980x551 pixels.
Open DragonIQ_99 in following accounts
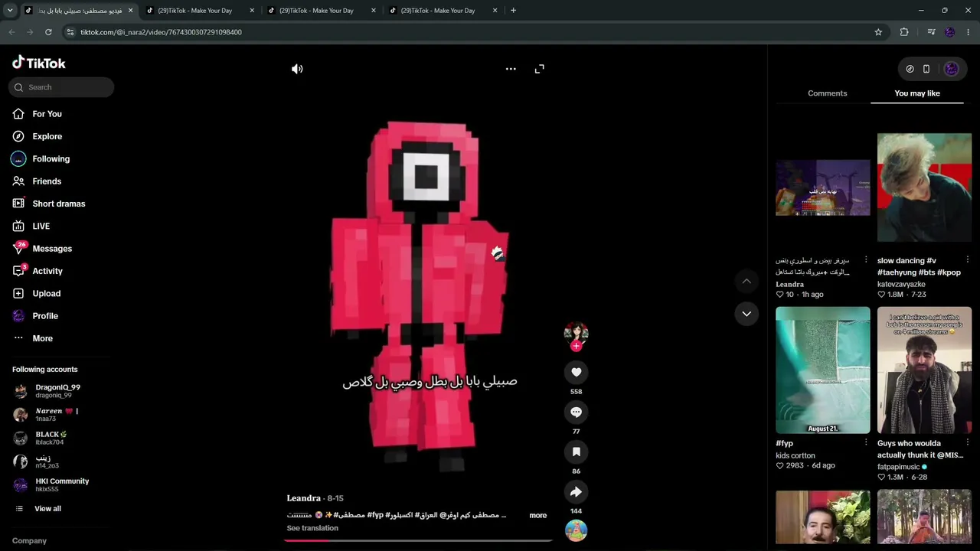tap(57, 390)
